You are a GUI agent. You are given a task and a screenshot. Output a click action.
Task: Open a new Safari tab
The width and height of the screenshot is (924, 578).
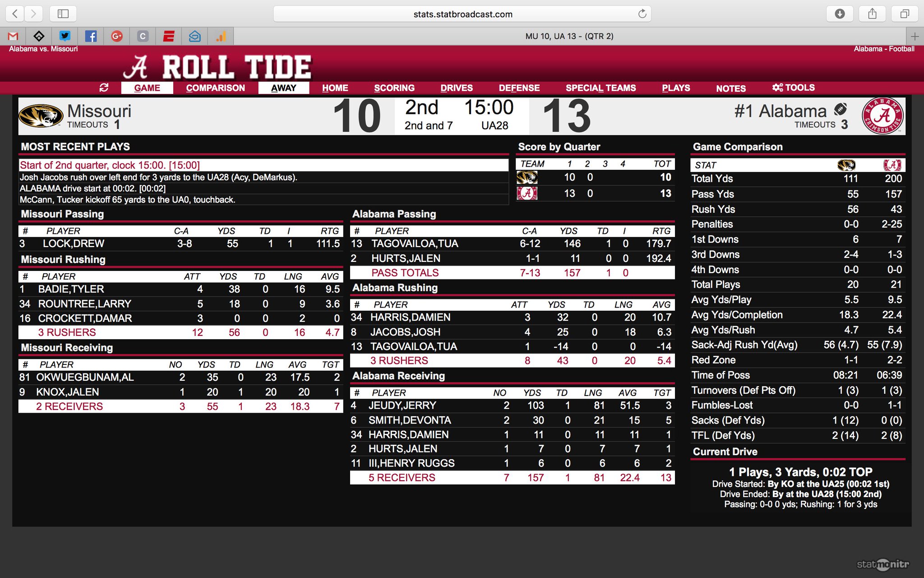pyautogui.click(x=915, y=36)
